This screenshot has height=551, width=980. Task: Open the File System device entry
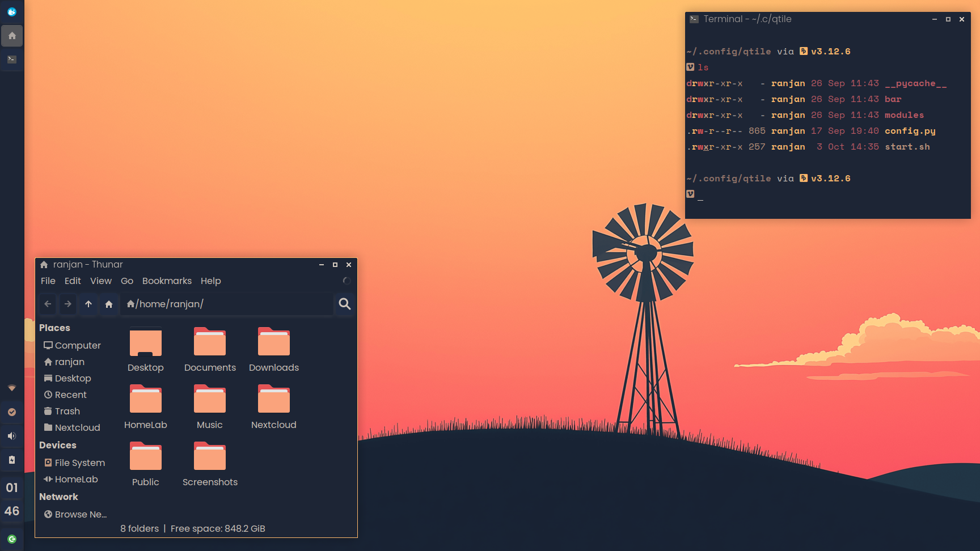(x=79, y=463)
